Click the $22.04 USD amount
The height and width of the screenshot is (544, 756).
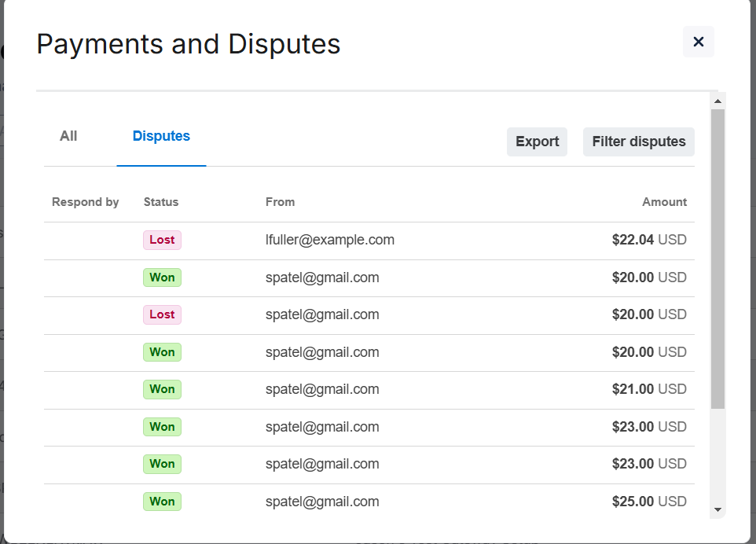tap(648, 240)
